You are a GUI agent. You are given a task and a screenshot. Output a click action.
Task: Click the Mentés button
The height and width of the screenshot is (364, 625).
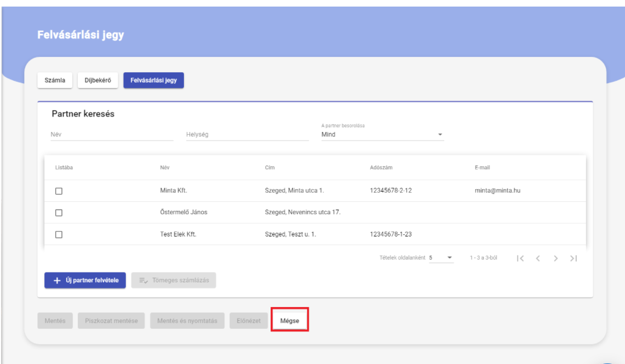55,321
